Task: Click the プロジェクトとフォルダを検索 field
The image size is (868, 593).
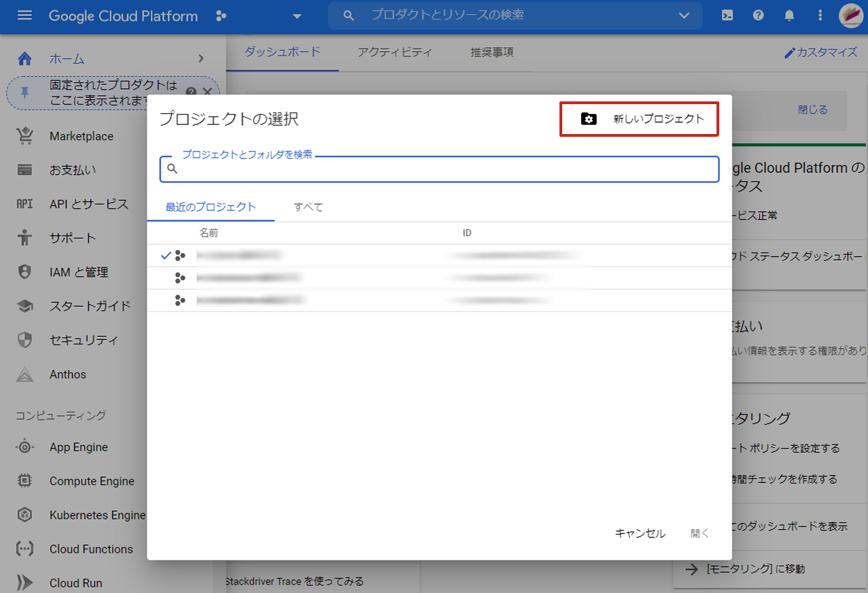Action: coord(445,169)
